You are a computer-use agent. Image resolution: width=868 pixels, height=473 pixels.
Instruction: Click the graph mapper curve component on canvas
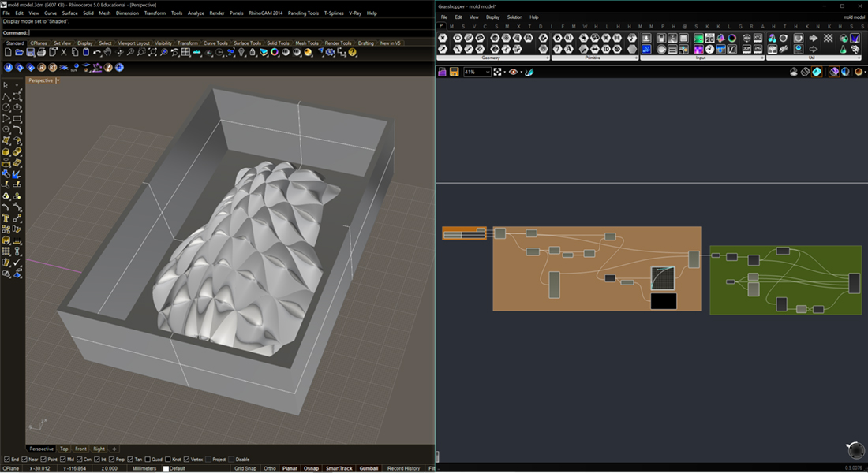click(663, 277)
